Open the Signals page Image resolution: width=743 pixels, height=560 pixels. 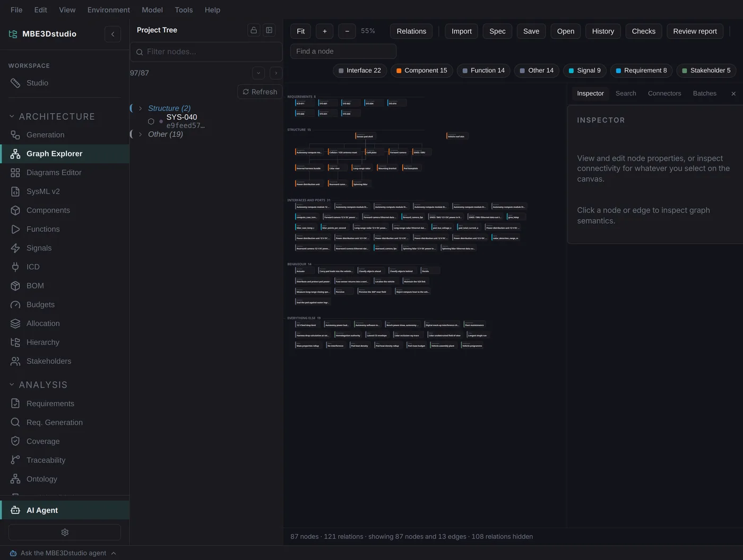click(64, 248)
